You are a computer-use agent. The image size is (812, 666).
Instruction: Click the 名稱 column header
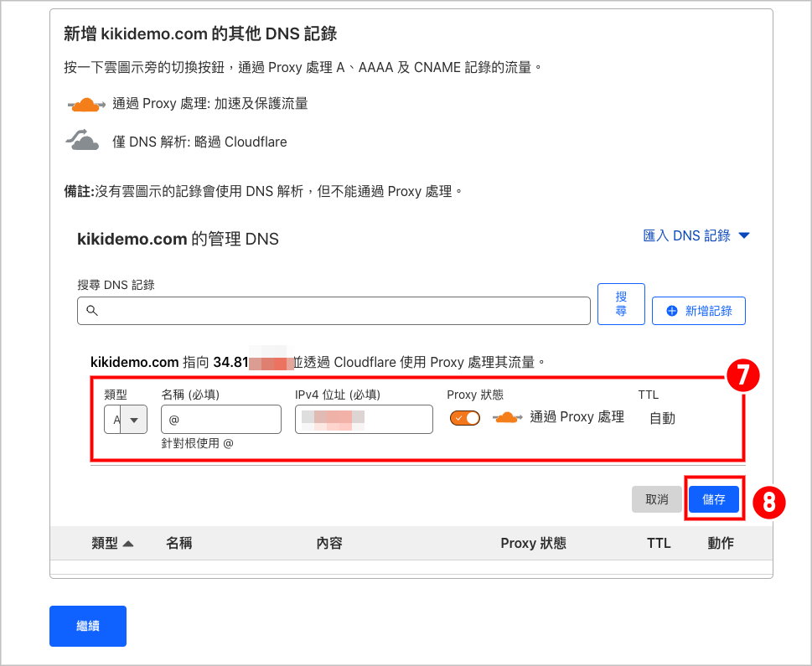[179, 543]
